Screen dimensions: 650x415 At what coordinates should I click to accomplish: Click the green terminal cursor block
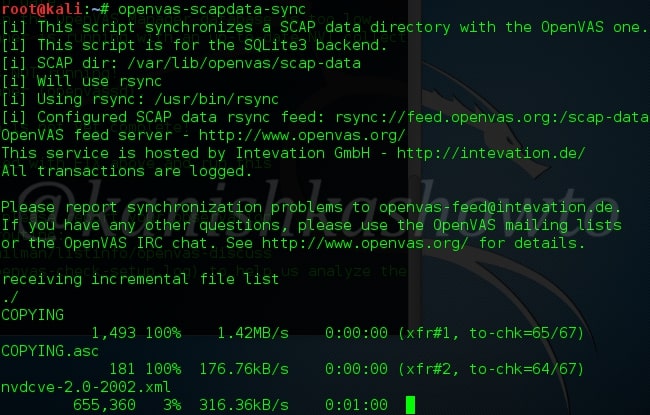(x=410, y=405)
